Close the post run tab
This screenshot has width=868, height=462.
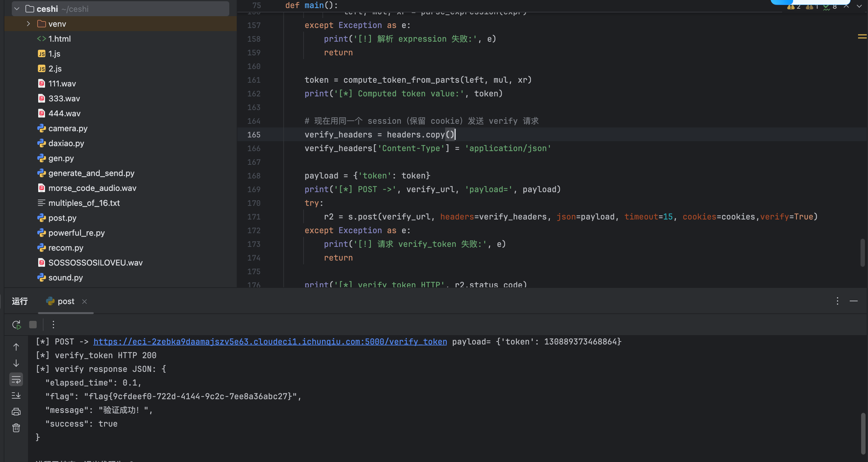85,302
